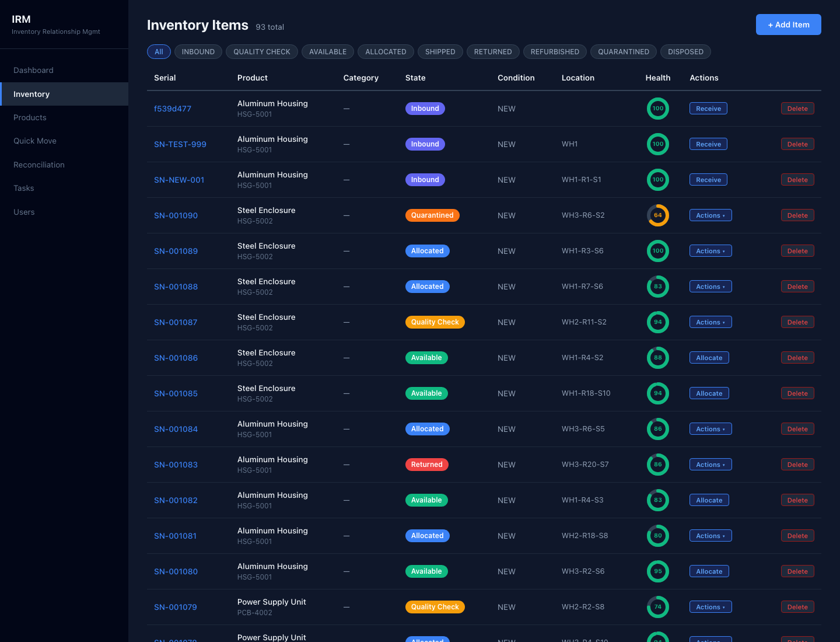Viewport: 840px width, 642px height.
Task: Click Quarantined badge on SN-001090
Action: pyautogui.click(x=432, y=215)
